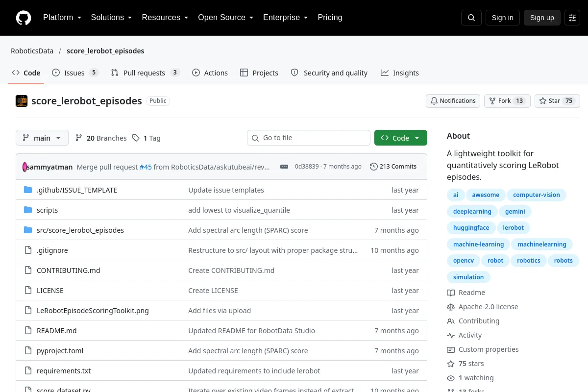
Task: Click the book icon beside Readme
Action: 451,293
